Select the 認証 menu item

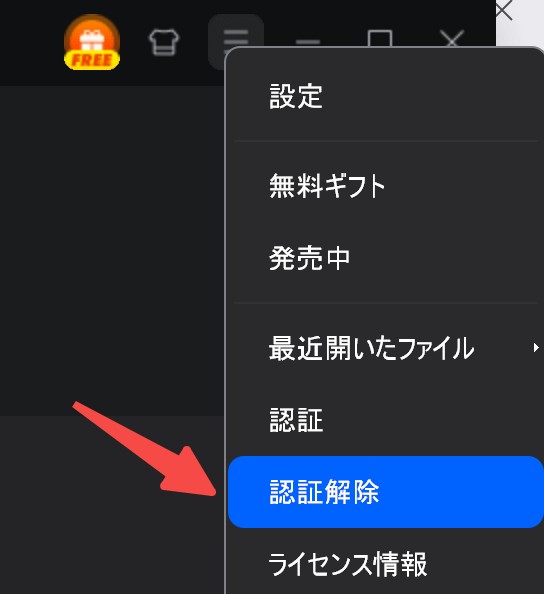(x=386, y=420)
